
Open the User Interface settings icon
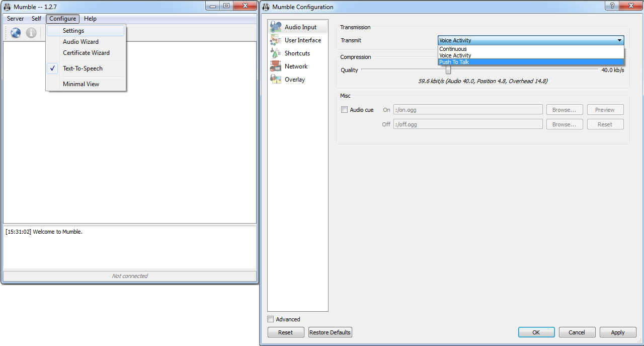(276, 40)
